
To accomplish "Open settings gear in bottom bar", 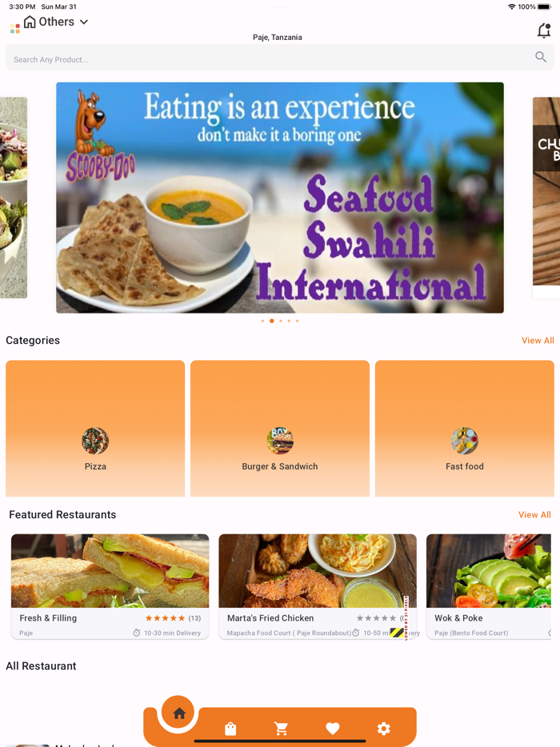I will click(x=384, y=729).
